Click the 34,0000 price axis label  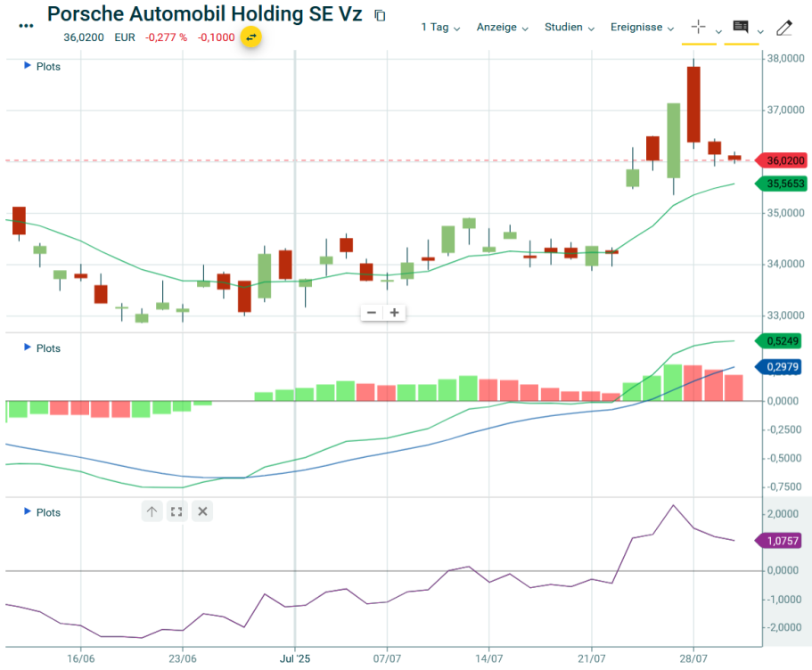[x=785, y=264]
